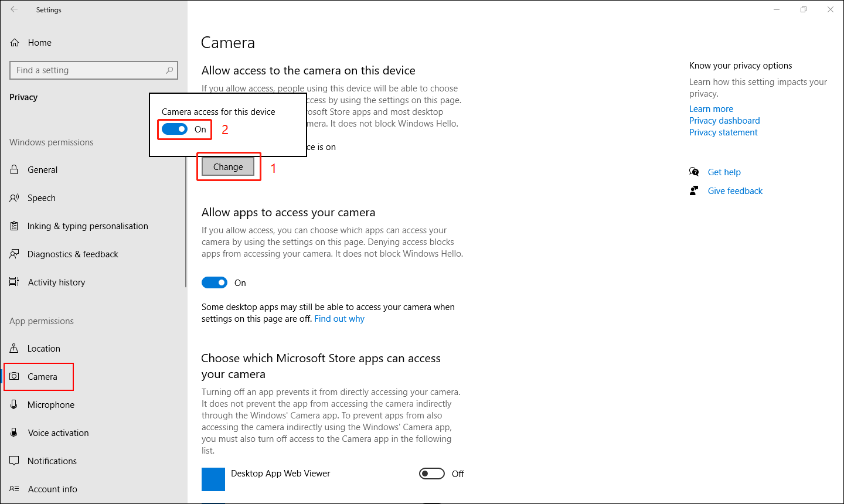The height and width of the screenshot is (504, 844).
Task: Open Diagnostics & feedback via its icon
Action: pyautogui.click(x=15, y=254)
